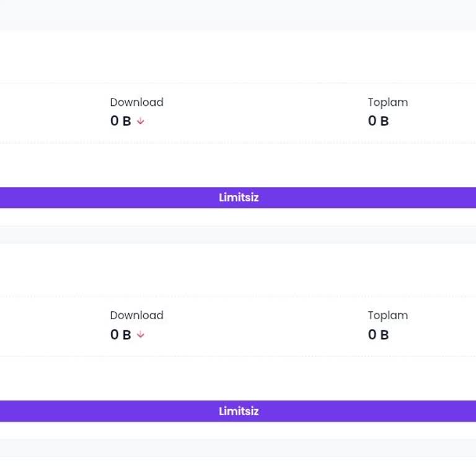Click the Limitsiz text in the lower bar
The height and width of the screenshot is (476, 476).
click(x=239, y=411)
